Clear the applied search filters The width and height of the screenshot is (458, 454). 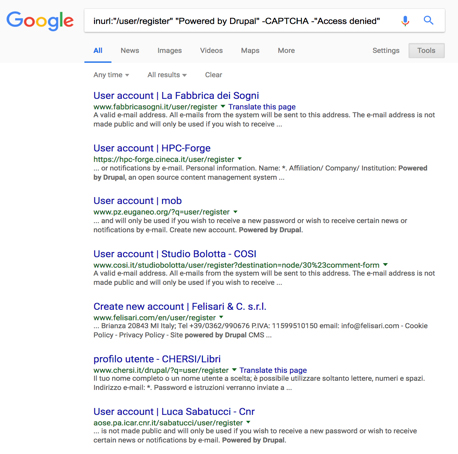pos(213,75)
